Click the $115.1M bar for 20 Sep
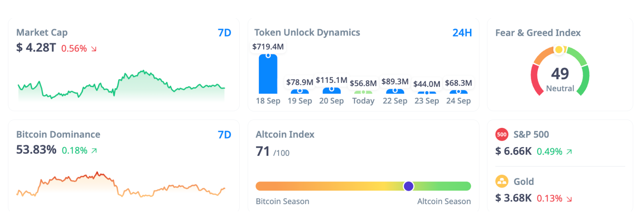The width and height of the screenshot is (644, 216). [331, 90]
